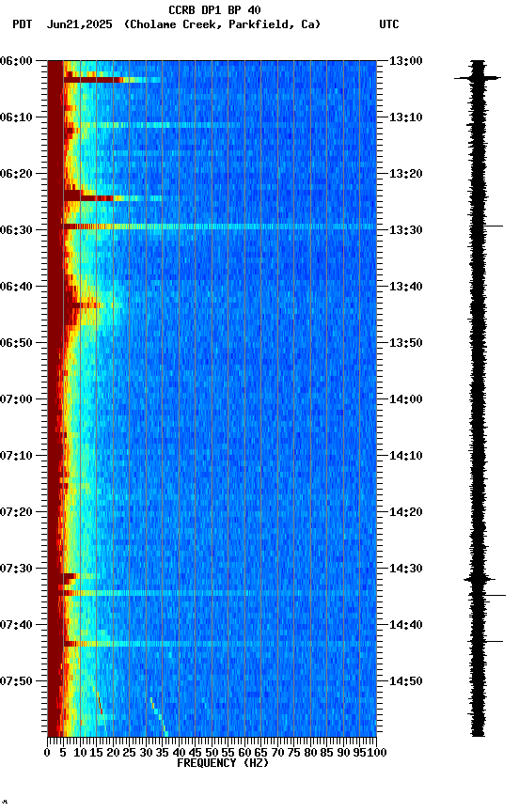Click the '06:00' PDT time label
The image size is (519, 812).
click(16, 61)
